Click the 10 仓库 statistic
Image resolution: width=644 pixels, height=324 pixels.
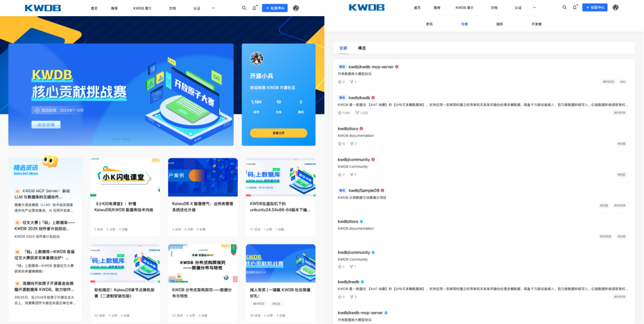(x=278, y=106)
